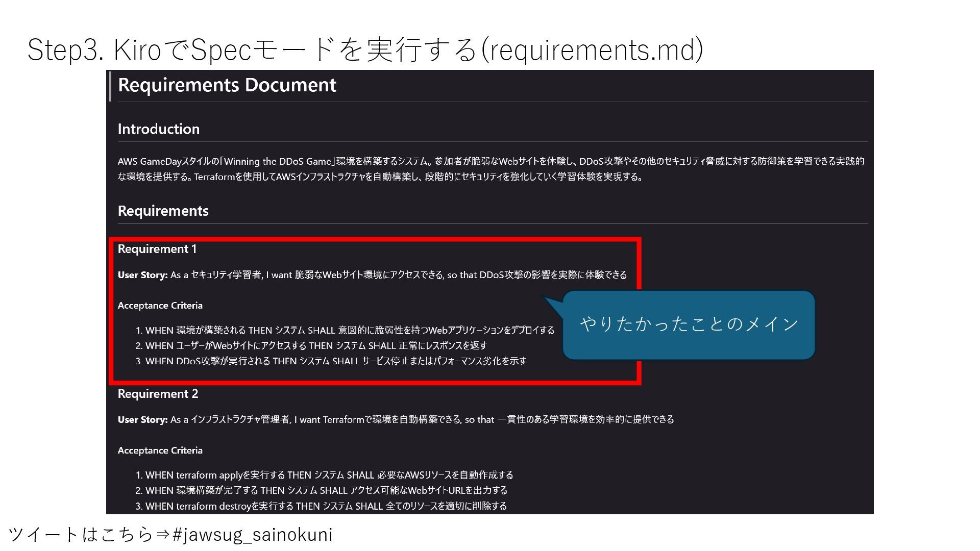Screen dimensions: 980x551
Task: Click the 'Requirements Document' heading
Action: click(x=227, y=85)
